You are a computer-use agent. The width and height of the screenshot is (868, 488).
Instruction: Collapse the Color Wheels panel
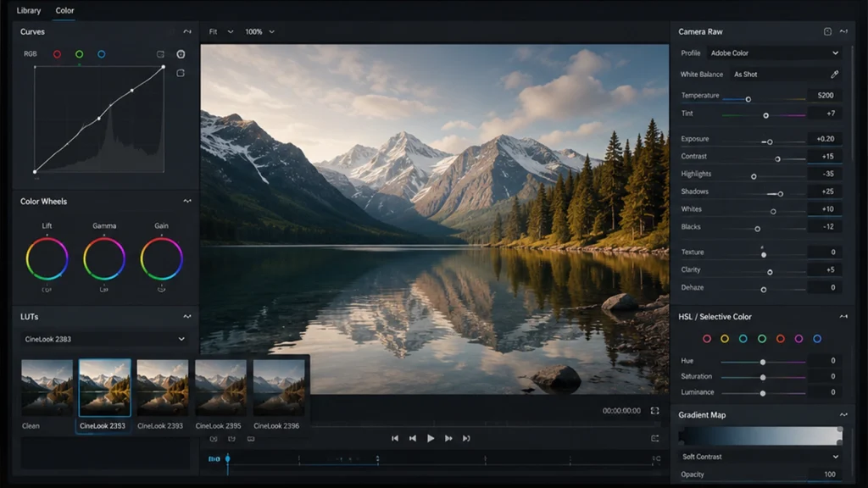[187, 202]
